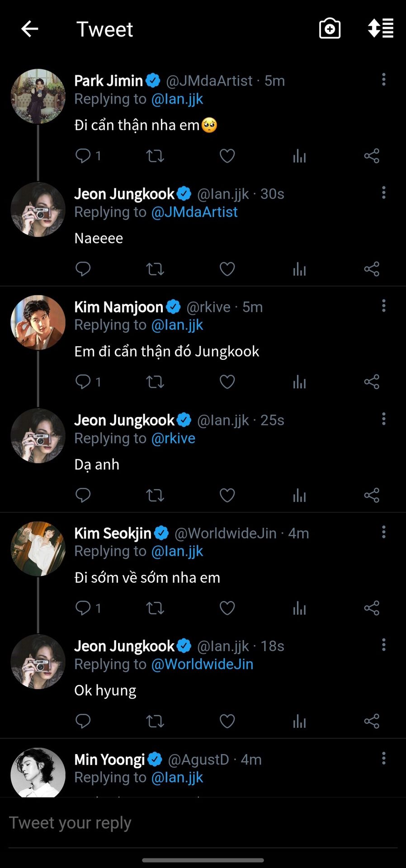Open Kim Namjoon's profile picture
This screenshot has height=868, width=406.
click(38, 322)
